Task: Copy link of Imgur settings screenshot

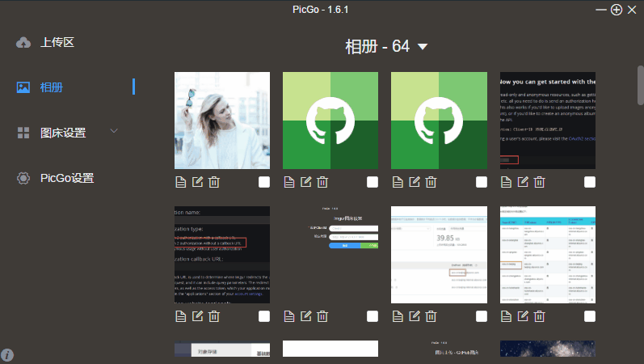Action: 289,316
